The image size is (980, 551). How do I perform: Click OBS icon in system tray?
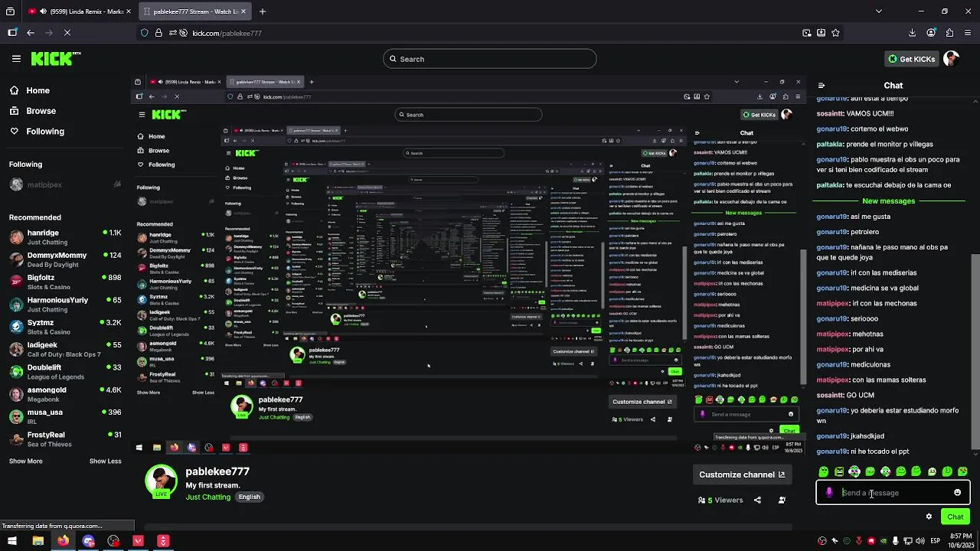coord(822,541)
